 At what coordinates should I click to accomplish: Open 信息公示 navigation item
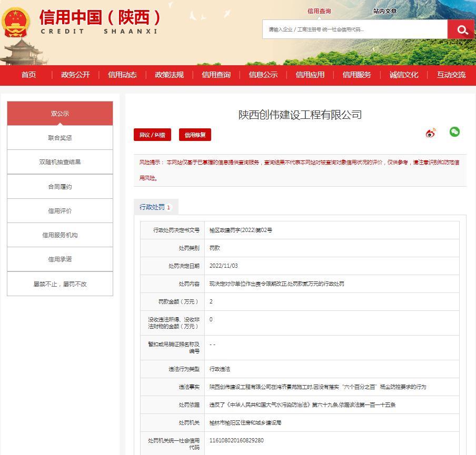tap(263, 75)
